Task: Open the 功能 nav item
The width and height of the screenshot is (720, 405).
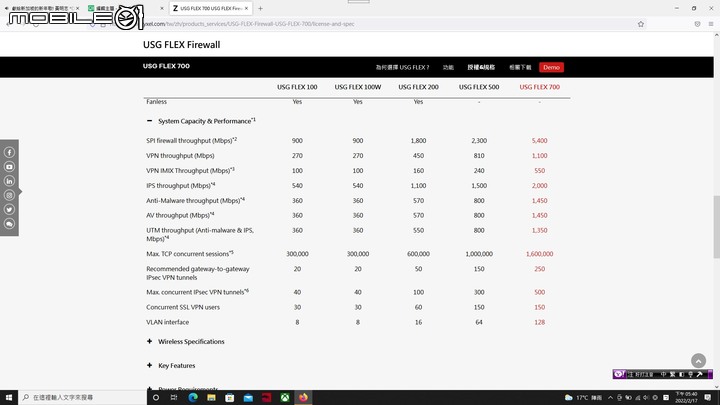Action: pos(448,67)
